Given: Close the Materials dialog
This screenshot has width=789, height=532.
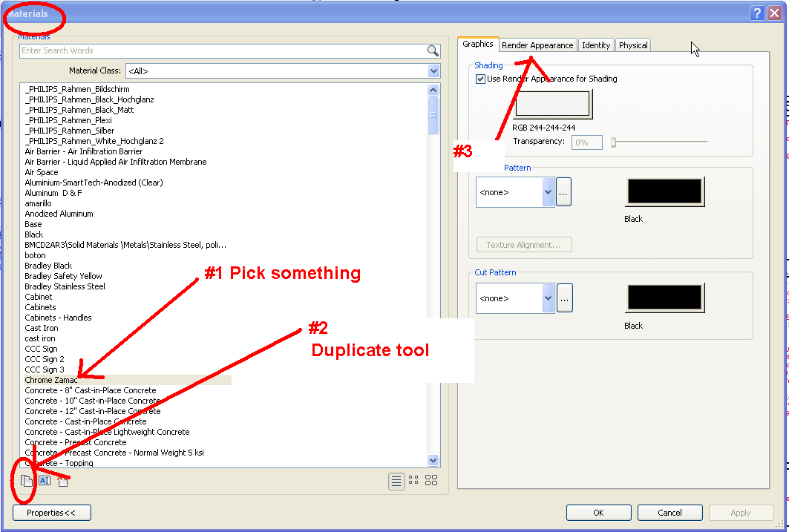Looking at the screenshot, I should click(x=774, y=13).
